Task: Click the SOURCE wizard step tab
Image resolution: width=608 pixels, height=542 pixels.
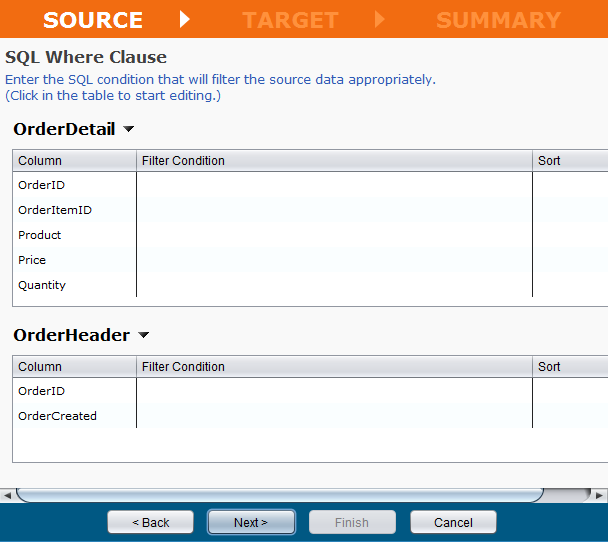Action: 93,20
